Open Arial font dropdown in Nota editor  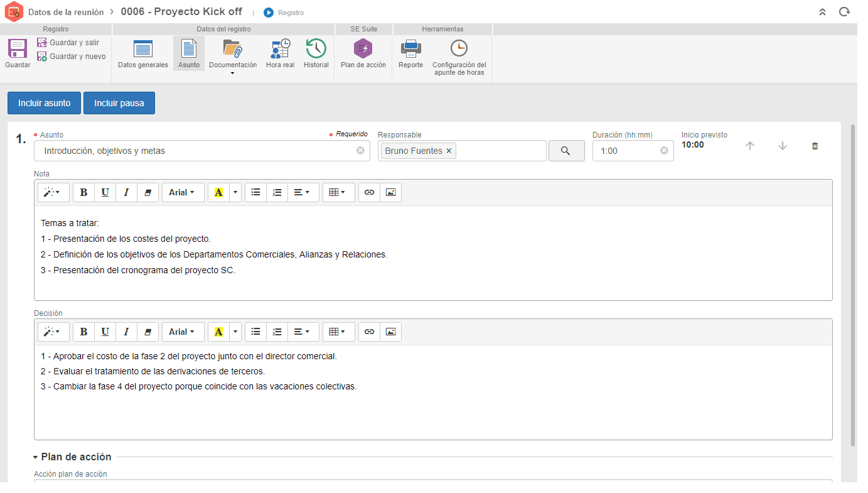tap(183, 192)
